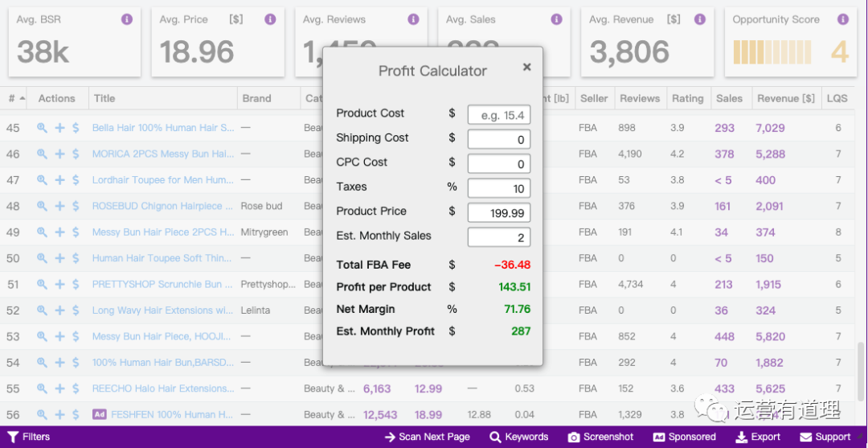
Task: Click the Avg. Revenue info icon
Action: pyautogui.click(x=700, y=19)
